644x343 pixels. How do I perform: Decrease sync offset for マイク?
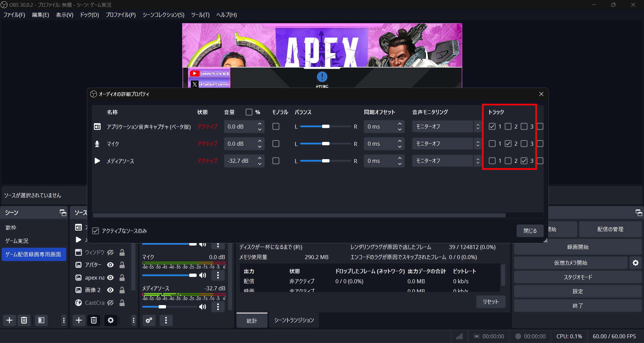399,147
